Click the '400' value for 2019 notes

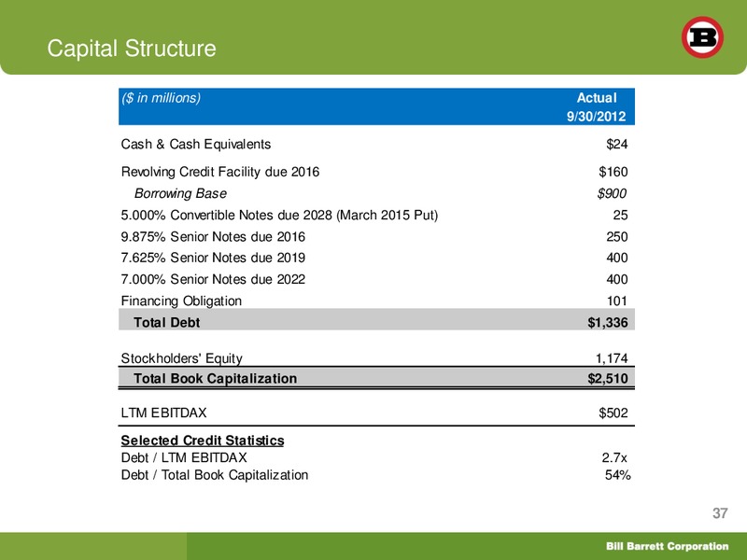[617, 258]
